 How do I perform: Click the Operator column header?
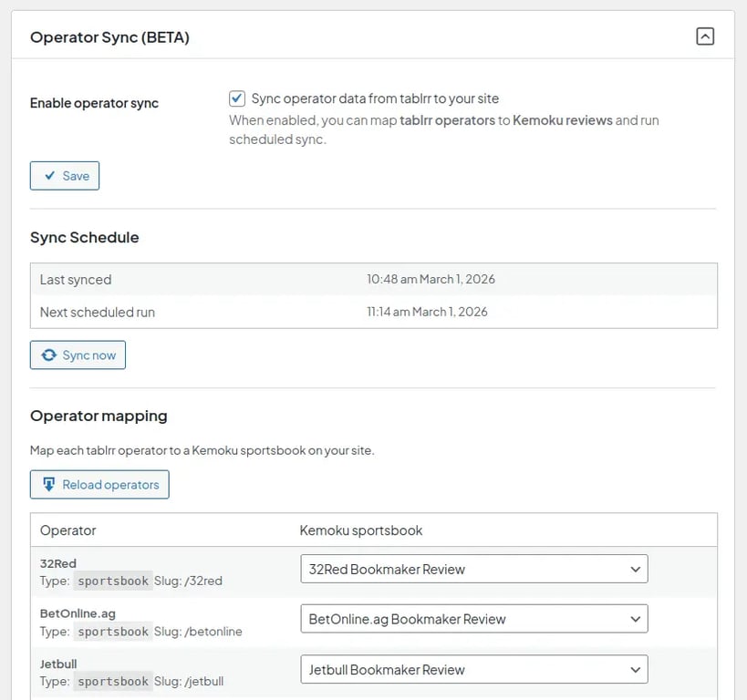tap(68, 530)
